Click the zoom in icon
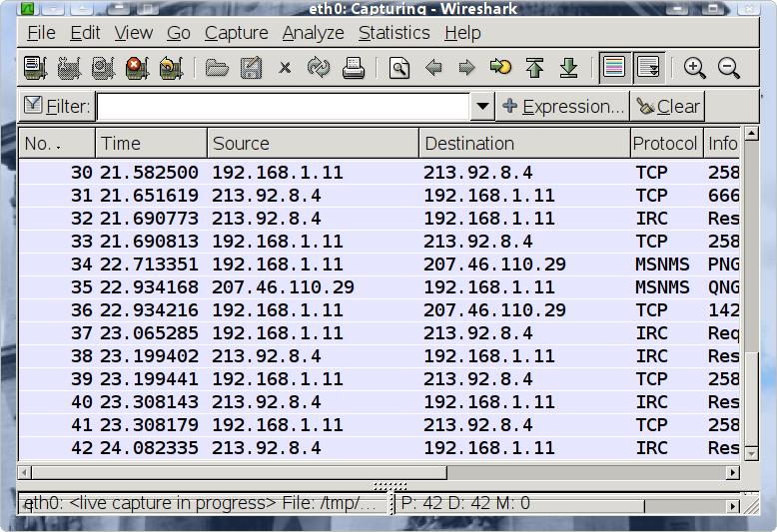 [x=695, y=68]
